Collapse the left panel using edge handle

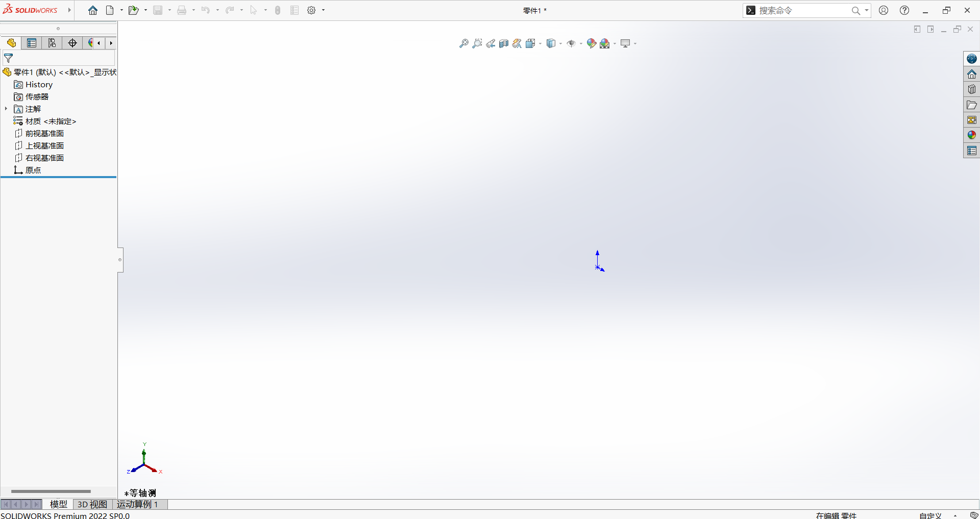click(x=120, y=260)
